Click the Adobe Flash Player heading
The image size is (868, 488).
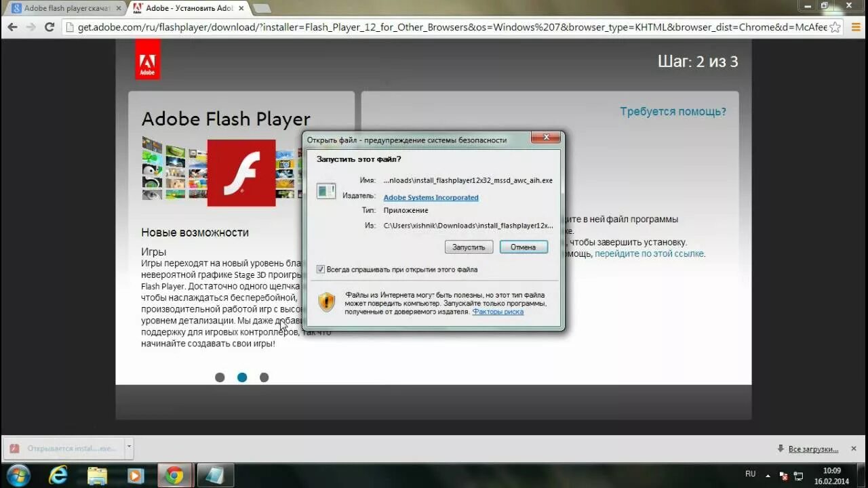(x=226, y=119)
